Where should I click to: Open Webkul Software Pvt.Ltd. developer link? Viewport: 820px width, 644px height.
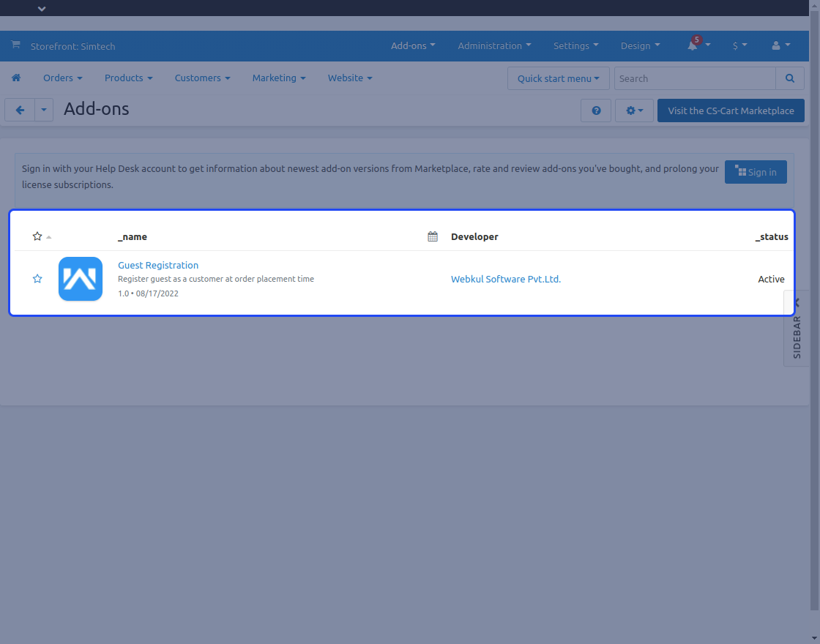[506, 279]
